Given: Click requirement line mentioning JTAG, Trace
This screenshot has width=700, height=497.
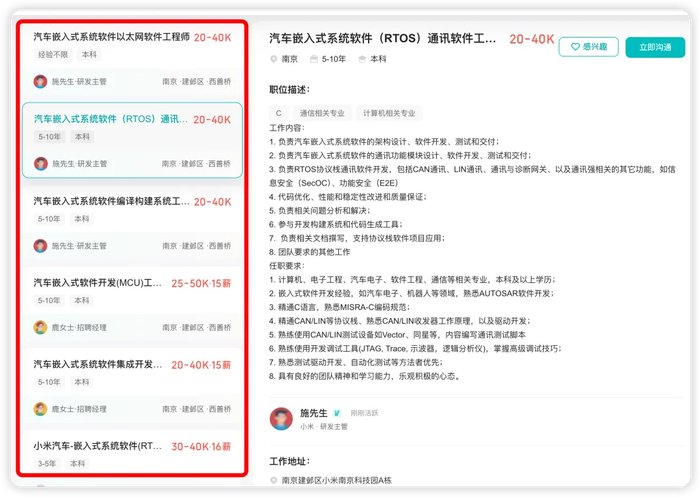Looking at the screenshot, I should coord(415,348).
